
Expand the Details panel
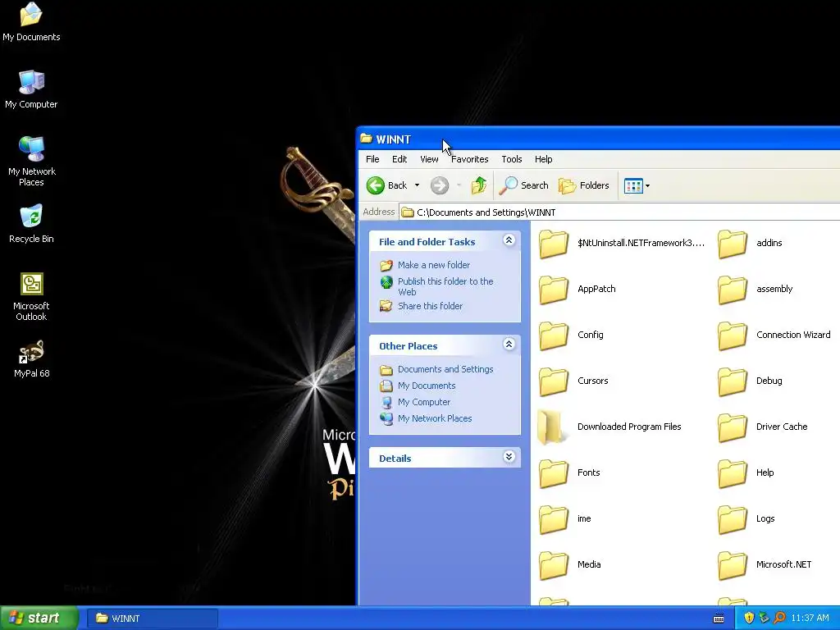point(509,456)
